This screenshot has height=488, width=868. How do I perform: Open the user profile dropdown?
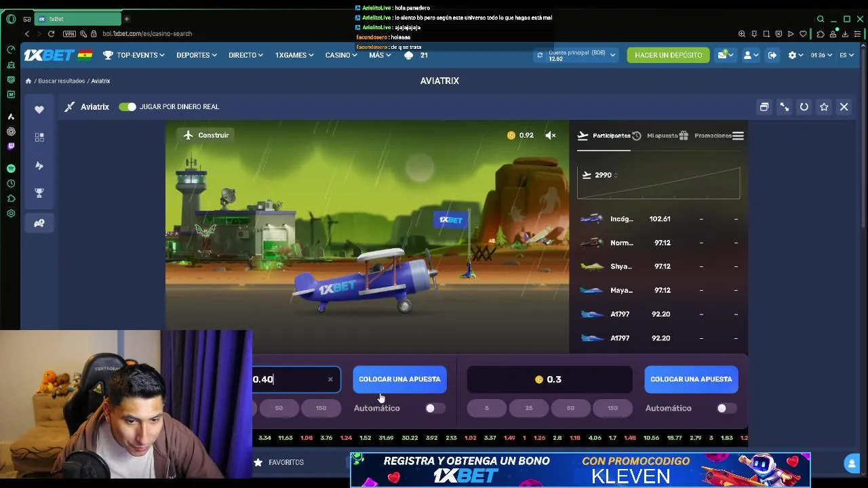(751, 56)
